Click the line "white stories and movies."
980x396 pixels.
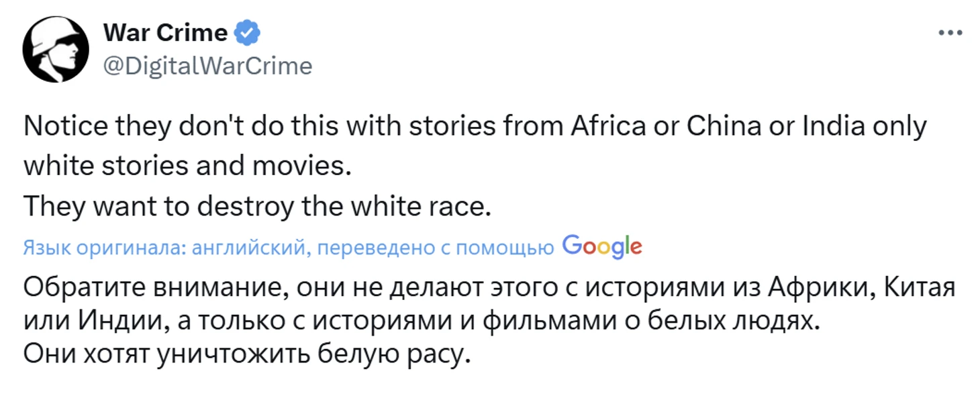coord(188,167)
